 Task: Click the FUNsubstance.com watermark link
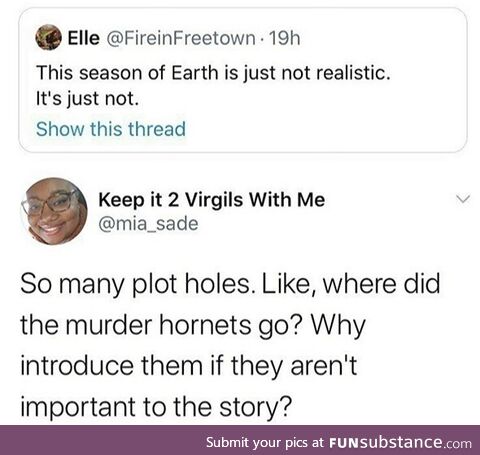[x=400, y=443]
